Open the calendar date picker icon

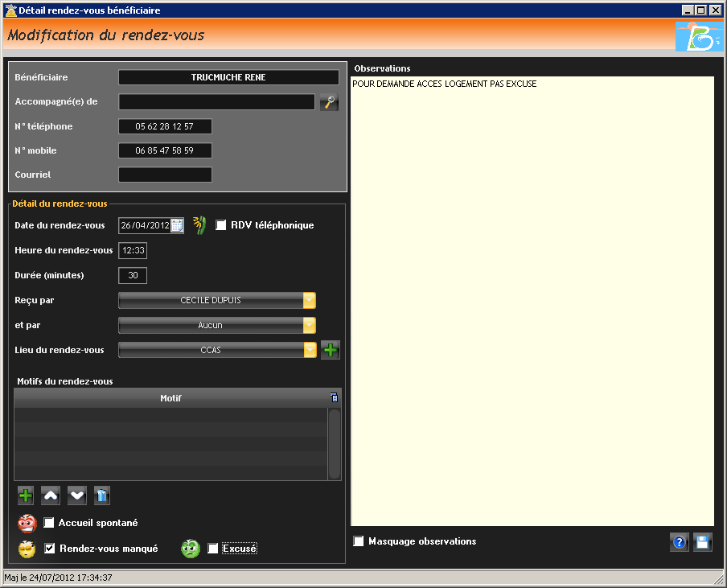(x=177, y=226)
